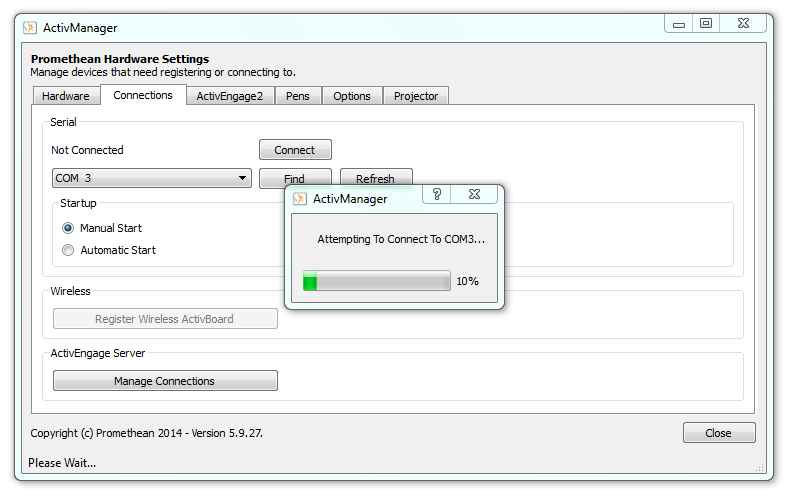The image size is (790, 497).
Task: Open the Options tab
Action: click(352, 96)
